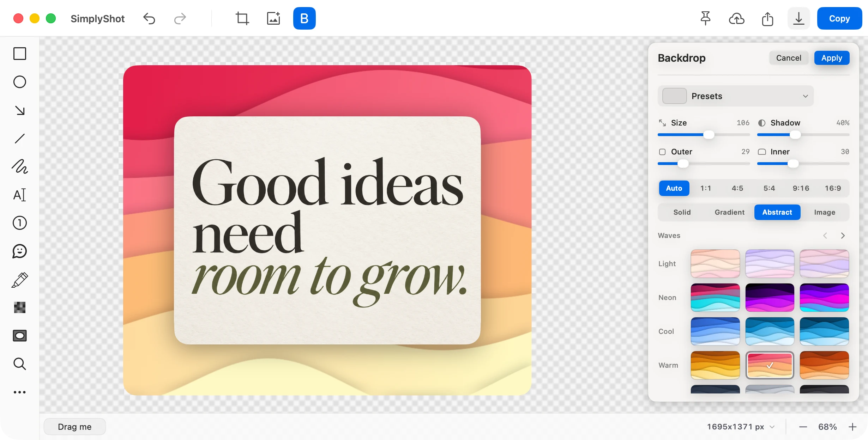868x440 pixels.
Task: Choose second Light lavender waves backdrop
Action: pos(770,264)
